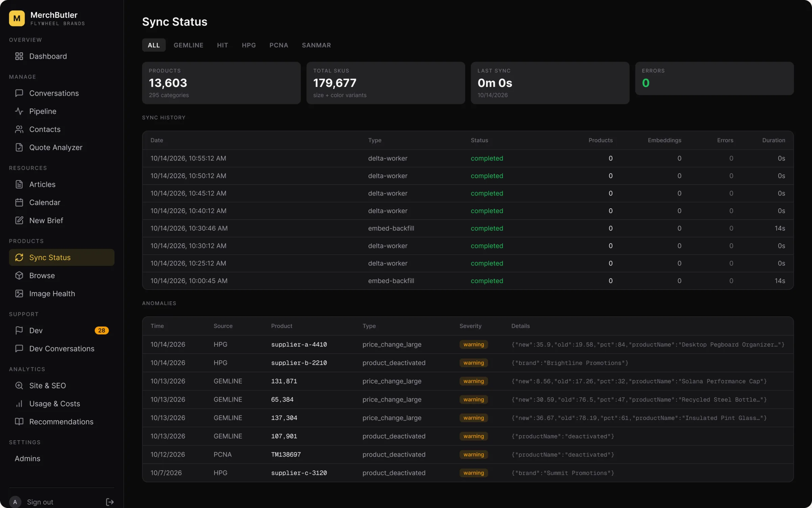The height and width of the screenshot is (508, 812).
Task: Click the Dev flag icon
Action: click(19, 330)
